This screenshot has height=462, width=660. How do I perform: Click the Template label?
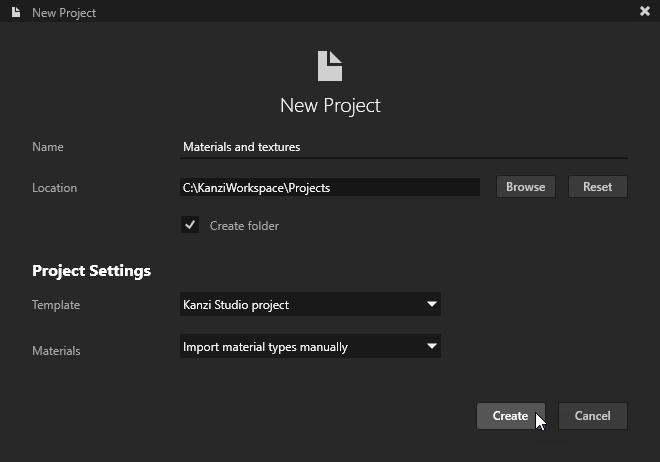pyautogui.click(x=56, y=305)
